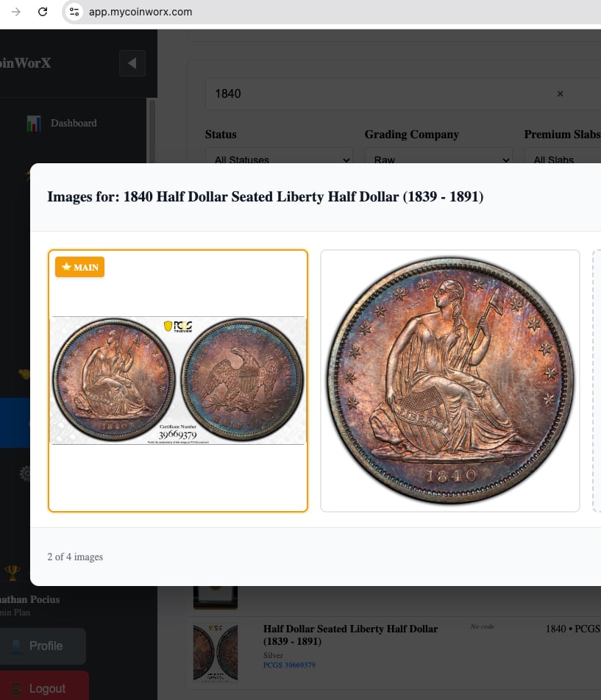Image resolution: width=601 pixels, height=700 pixels.
Task: Open site information icon in address bar
Action: click(74, 12)
